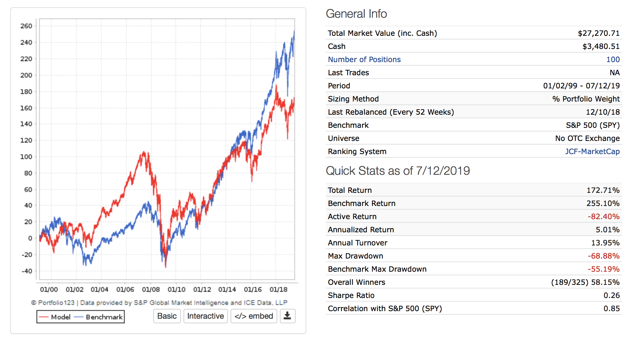Click the Portfolio123 copyright text

point(159,303)
